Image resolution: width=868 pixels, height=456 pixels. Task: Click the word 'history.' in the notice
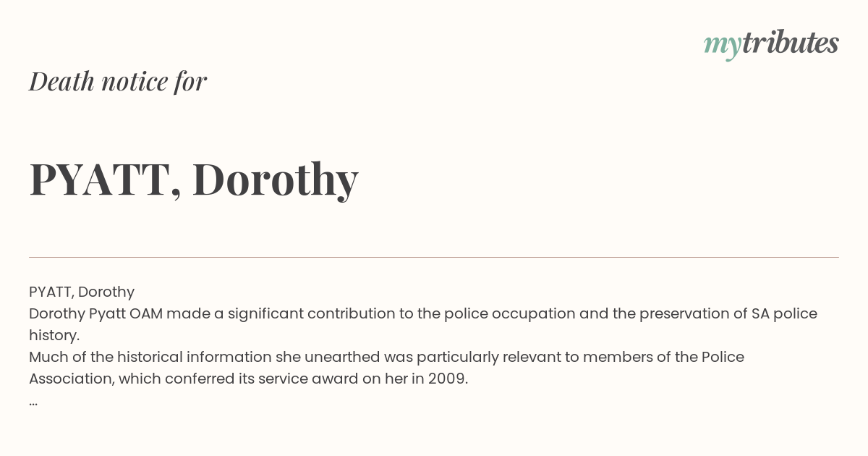[54, 335]
